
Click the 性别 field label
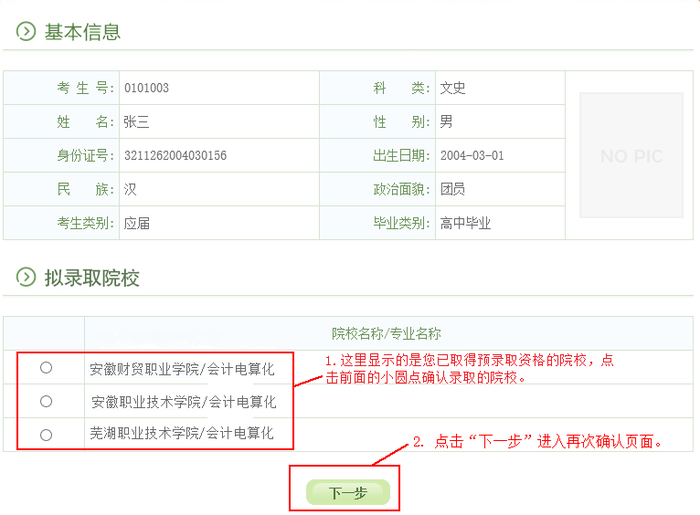(x=402, y=121)
